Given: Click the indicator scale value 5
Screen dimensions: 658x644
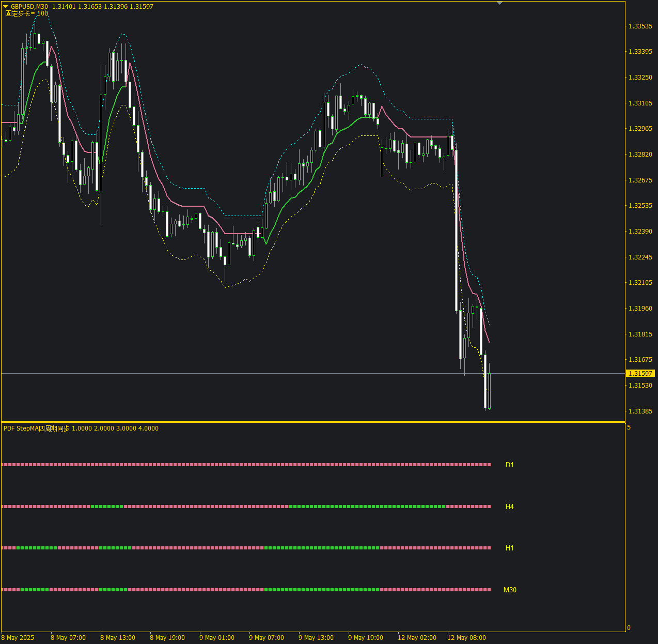Looking at the screenshot, I should click(x=629, y=427).
